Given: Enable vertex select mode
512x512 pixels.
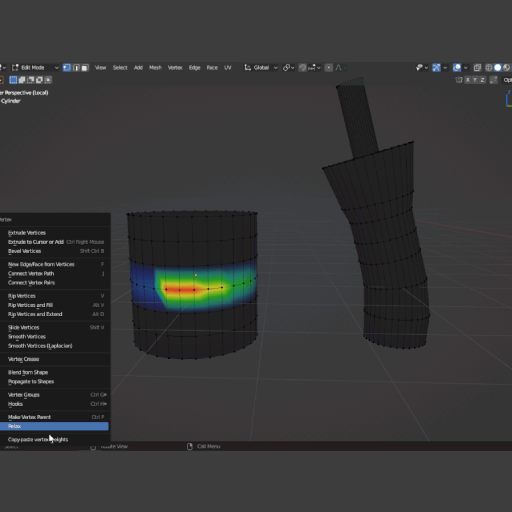Looking at the screenshot, I should [x=67, y=68].
